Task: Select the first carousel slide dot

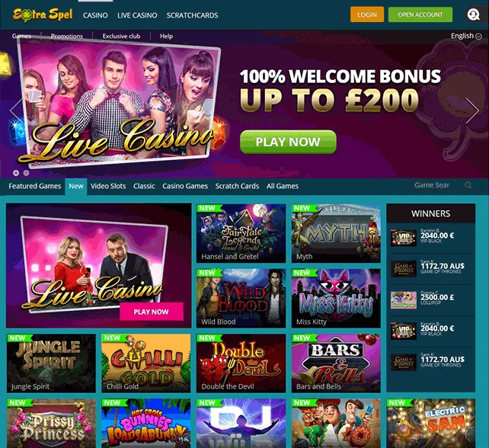Action: click(x=16, y=172)
